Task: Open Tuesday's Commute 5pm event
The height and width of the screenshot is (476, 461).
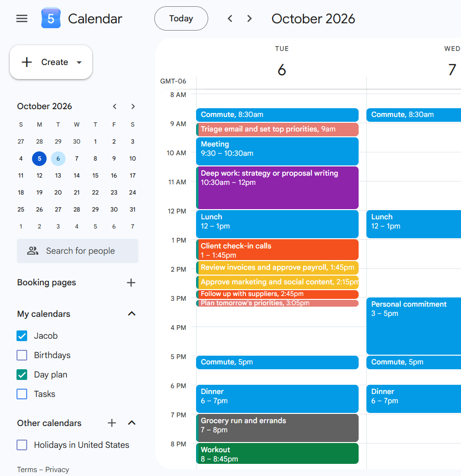Action: (277, 362)
